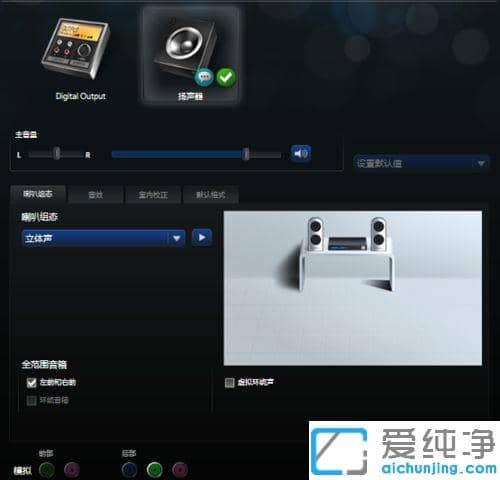Click the chat bubble communication-device badge
500x480 pixels.
click(x=204, y=77)
